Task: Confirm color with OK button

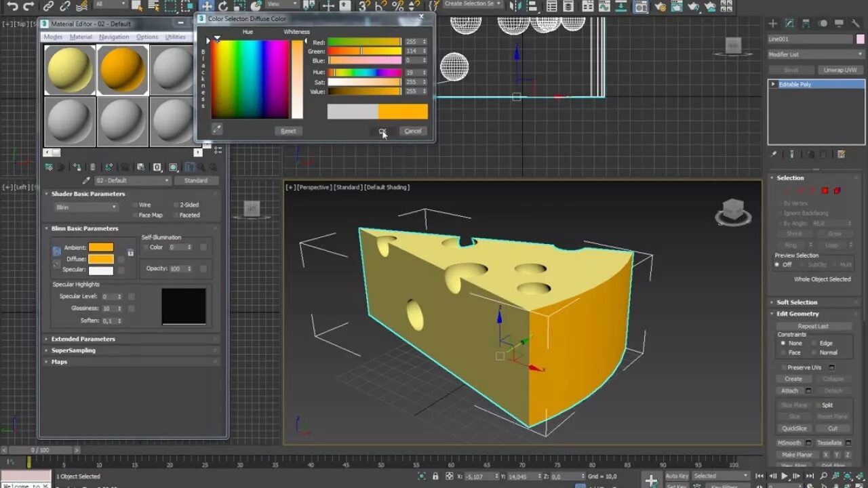Action: pos(382,131)
